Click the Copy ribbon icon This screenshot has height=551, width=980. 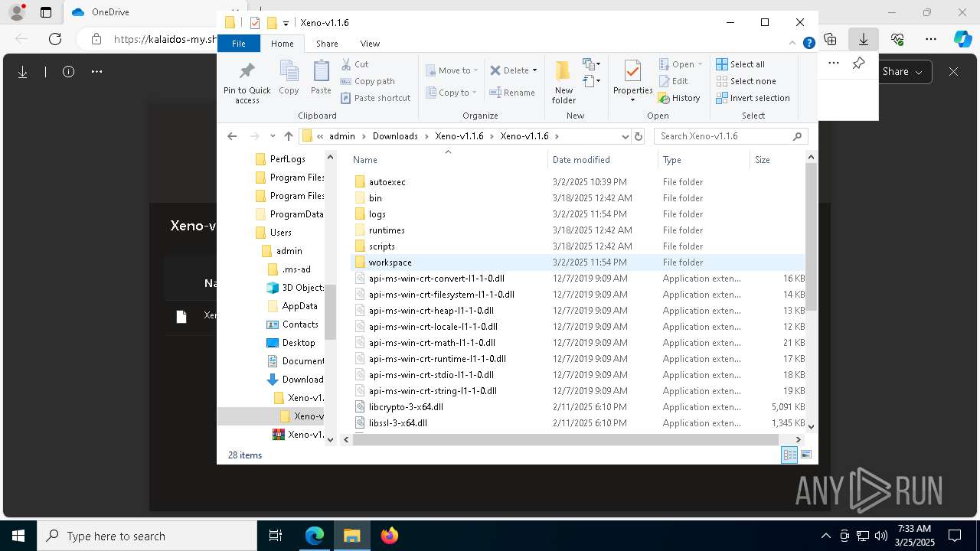click(x=289, y=78)
